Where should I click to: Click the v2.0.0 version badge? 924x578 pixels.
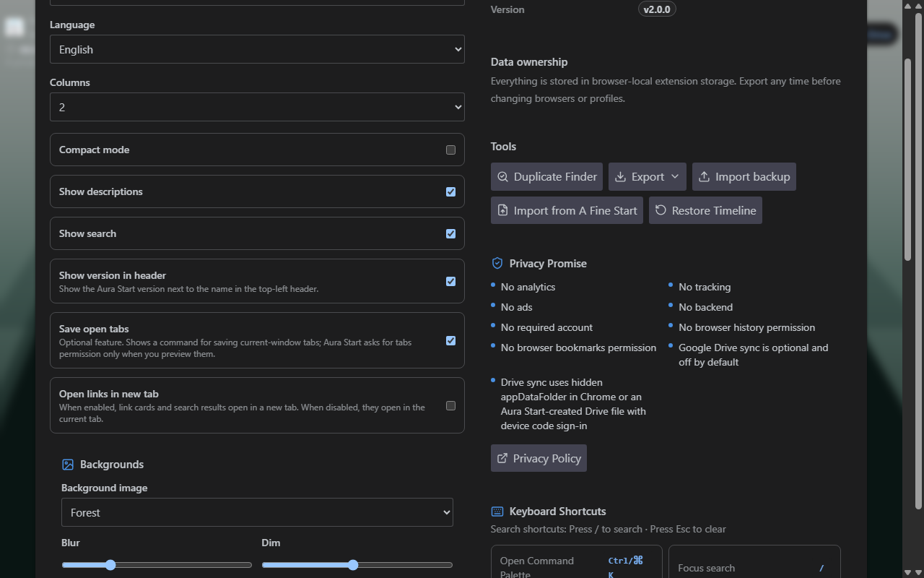[x=657, y=9]
